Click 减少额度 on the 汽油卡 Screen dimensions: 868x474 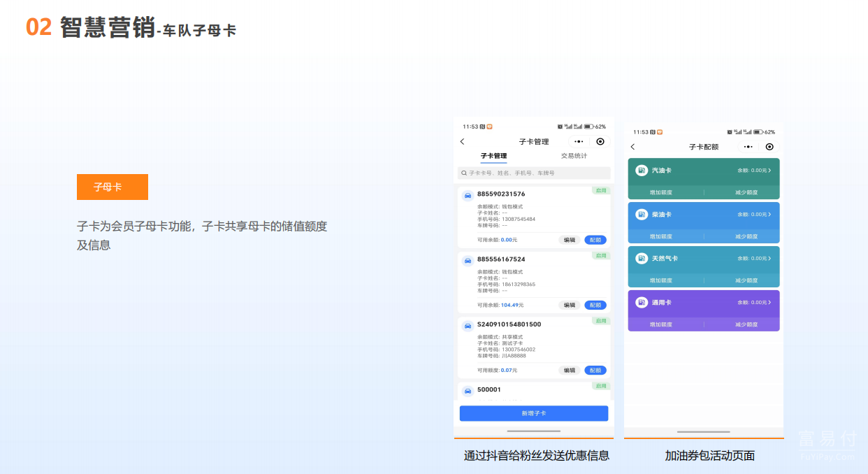pyautogui.click(x=746, y=192)
